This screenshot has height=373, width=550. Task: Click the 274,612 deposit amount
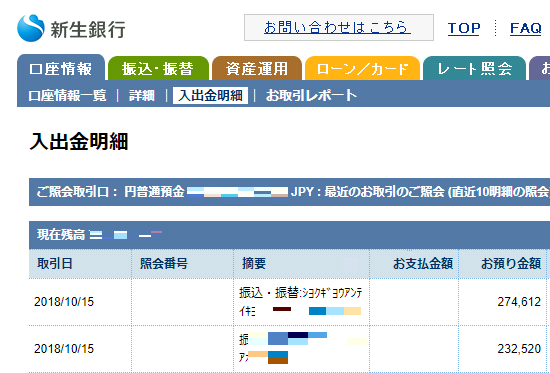tap(519, 302)
